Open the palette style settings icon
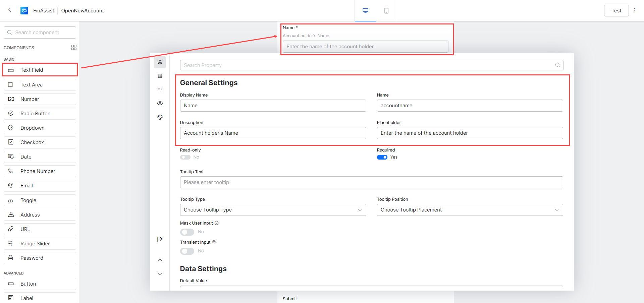Viewport: 644px width, 303px height. 160,117
